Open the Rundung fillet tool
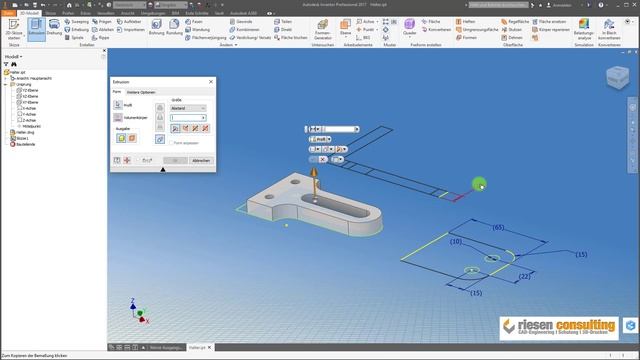The width and height of the screenshot is (640, 360). 174,27
